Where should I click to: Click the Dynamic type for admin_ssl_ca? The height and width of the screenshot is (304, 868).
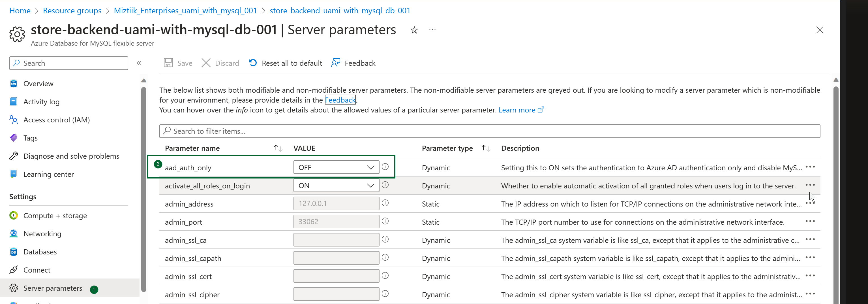tap(436, 240)
